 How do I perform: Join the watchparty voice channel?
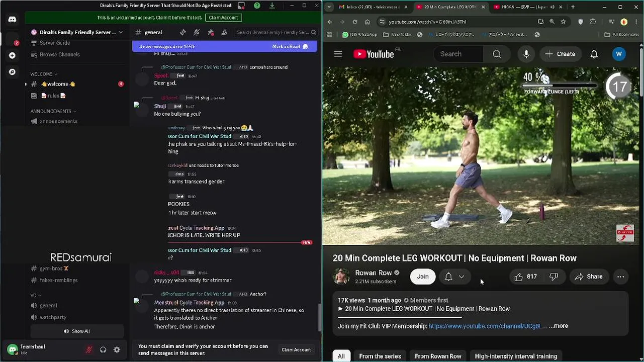click(77, 317)
